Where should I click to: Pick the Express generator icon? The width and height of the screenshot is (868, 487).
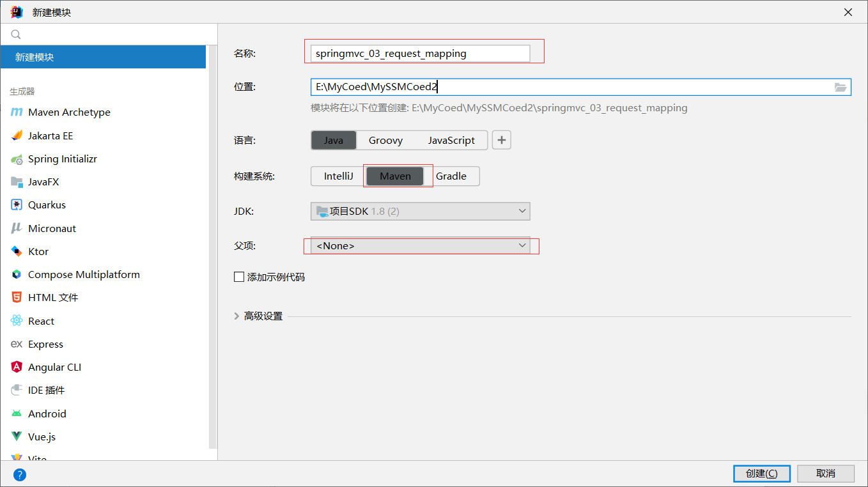(17, 344)
